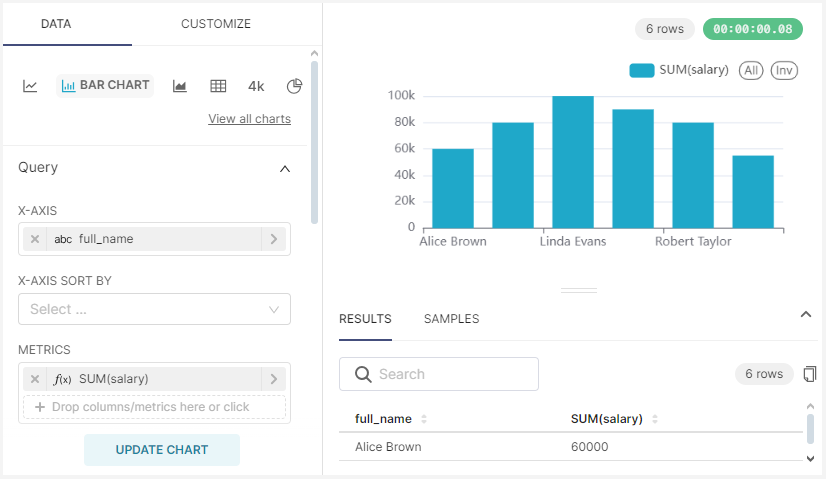Remove full_name from X-Axis
This screenshot has height=479, width=826.
[x=35, y=239]
